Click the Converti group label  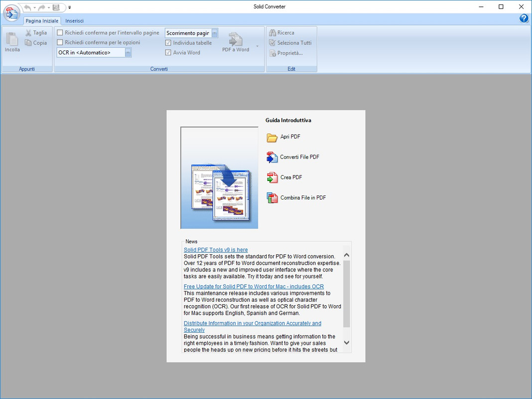[159, 69]
